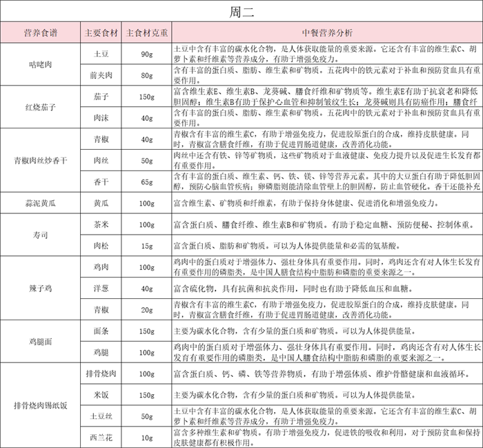Screen dimensions: 483x448
Task: Select the 65g weight cell
Action: tap(146, 182)
